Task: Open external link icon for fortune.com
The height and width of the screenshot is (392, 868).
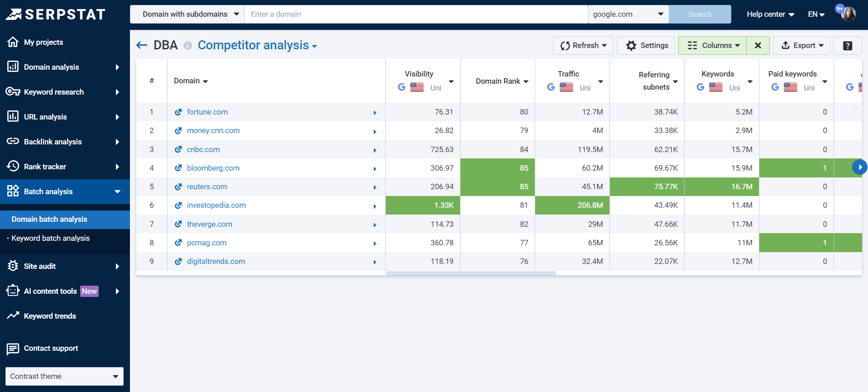Action: (x=178, y=112)
